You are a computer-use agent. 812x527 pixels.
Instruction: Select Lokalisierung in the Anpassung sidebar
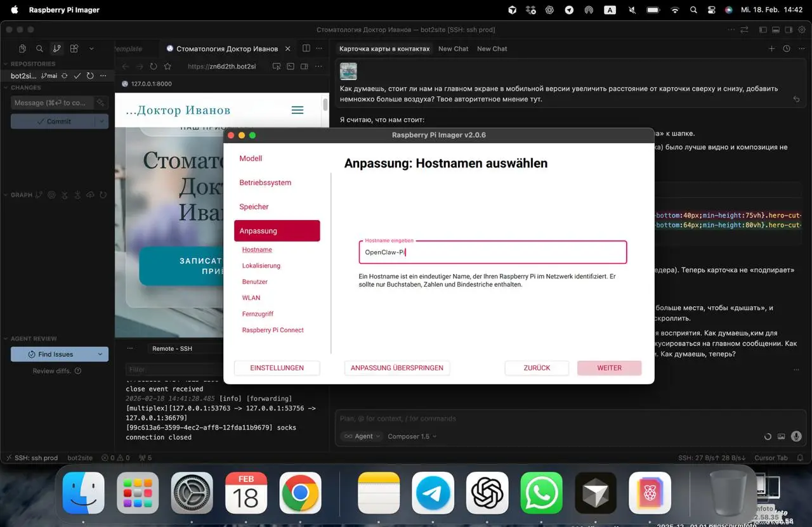(261, 266)
